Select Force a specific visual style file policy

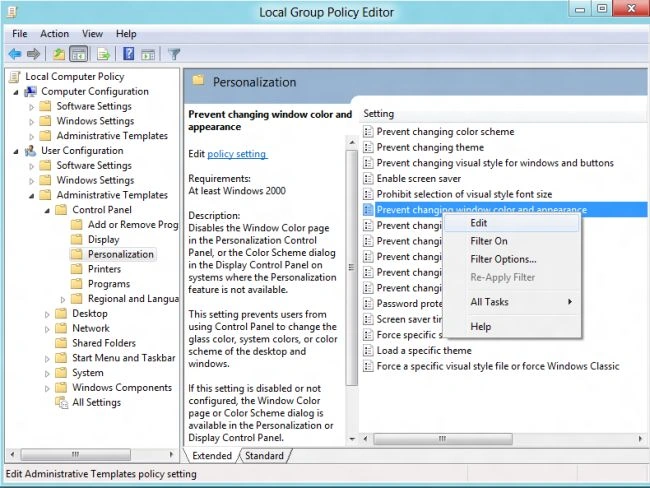498,366
